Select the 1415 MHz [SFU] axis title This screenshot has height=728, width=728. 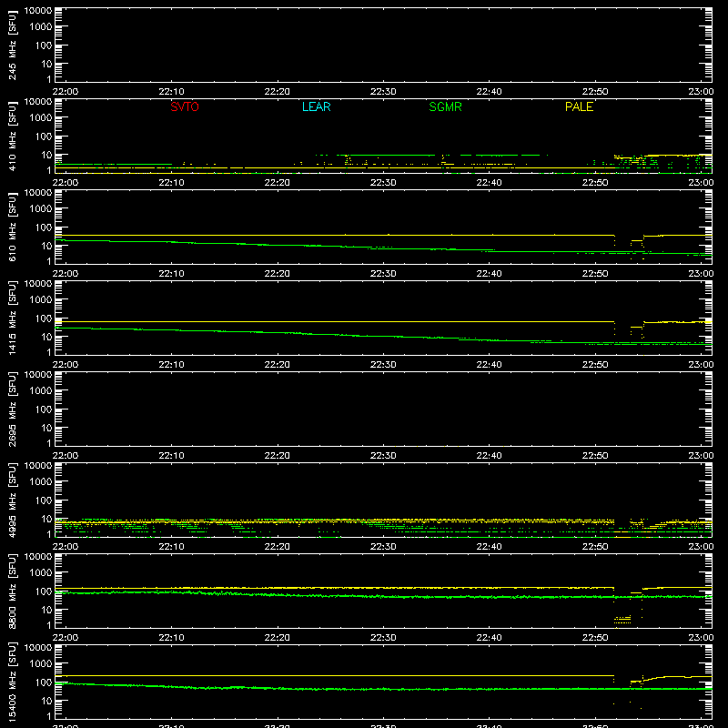[12, 318]
